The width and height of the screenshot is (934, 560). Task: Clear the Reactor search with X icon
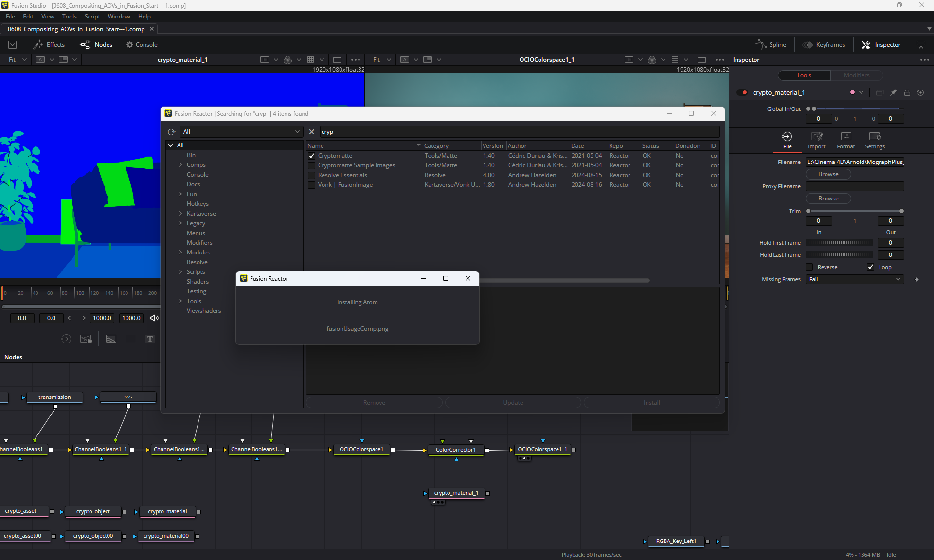point(312,132)
